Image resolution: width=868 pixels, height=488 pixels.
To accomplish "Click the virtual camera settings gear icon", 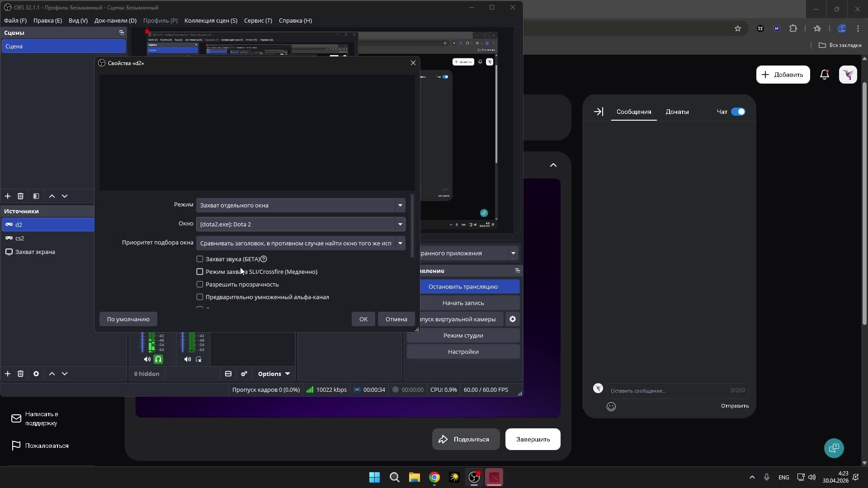I will click(512, 319).
